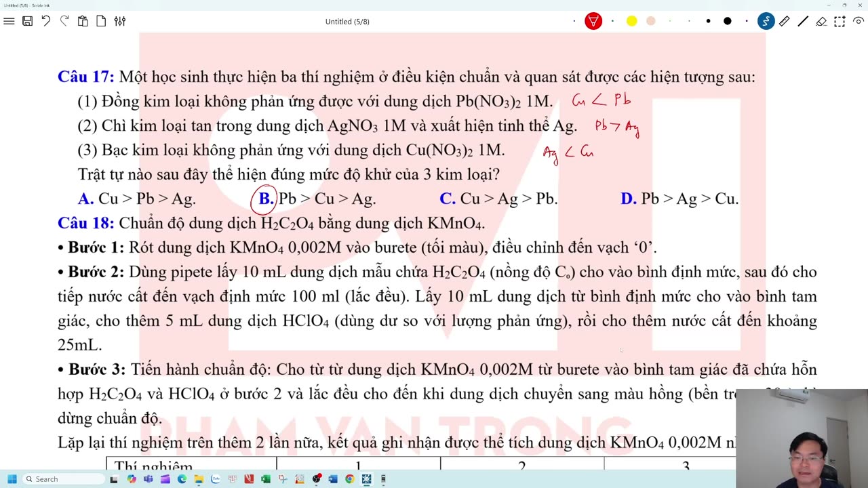
Task: Toggle the eye visibility icon
Action: [858, 21]
